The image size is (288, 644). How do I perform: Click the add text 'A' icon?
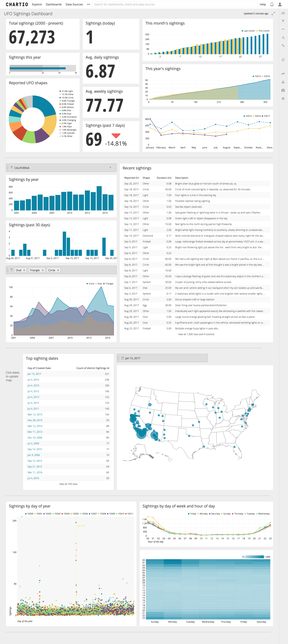[x=283, y=37]
